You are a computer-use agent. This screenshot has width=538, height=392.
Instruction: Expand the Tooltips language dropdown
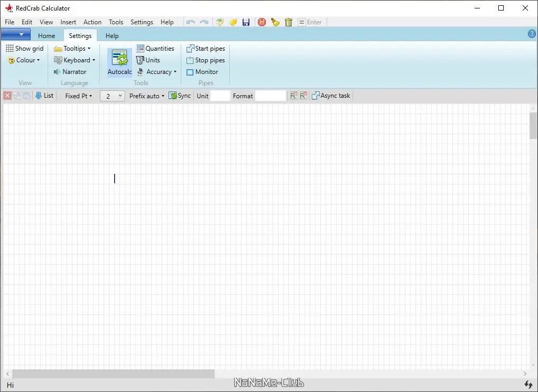pyautogui.click(x=72, y=49)
